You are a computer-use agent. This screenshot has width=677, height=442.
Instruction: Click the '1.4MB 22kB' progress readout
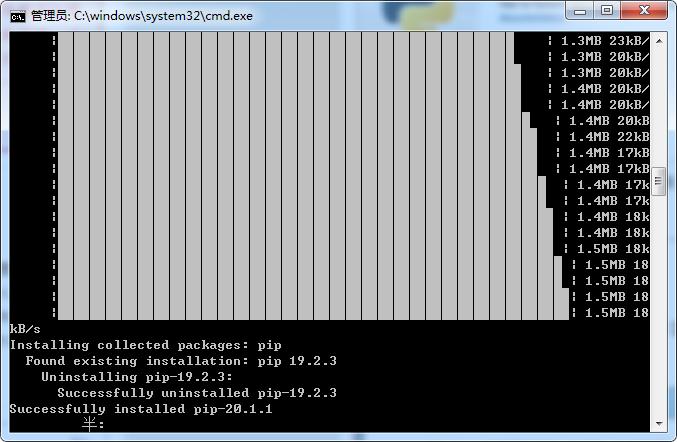(x=609, y=137)
